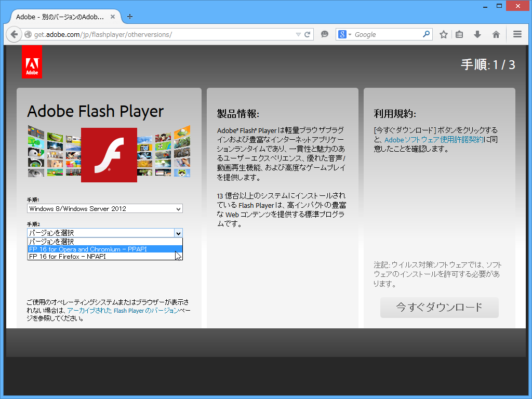Image resolution: width=532 pixels, height=399 pixels.
Task: Open a new browser tab
Action: (x=130, y=16)
